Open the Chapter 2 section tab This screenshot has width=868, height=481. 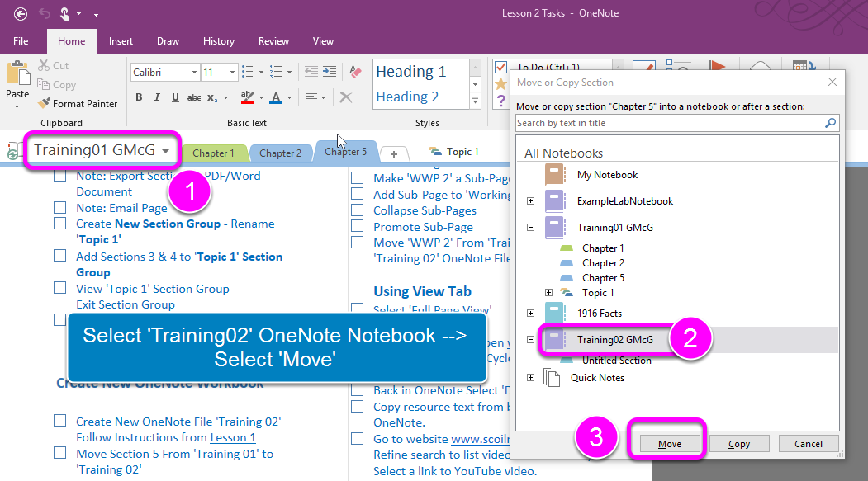pyautogui.click(x=281, y=153)
